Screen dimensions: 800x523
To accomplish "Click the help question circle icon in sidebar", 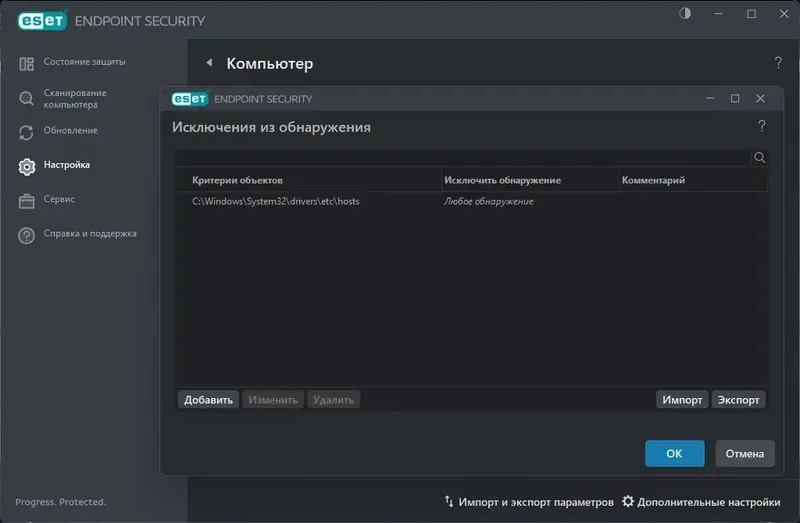I will click(x=27, y=235).
